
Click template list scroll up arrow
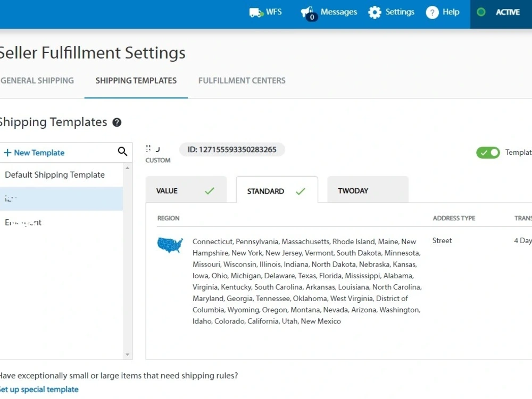[127, 168]
